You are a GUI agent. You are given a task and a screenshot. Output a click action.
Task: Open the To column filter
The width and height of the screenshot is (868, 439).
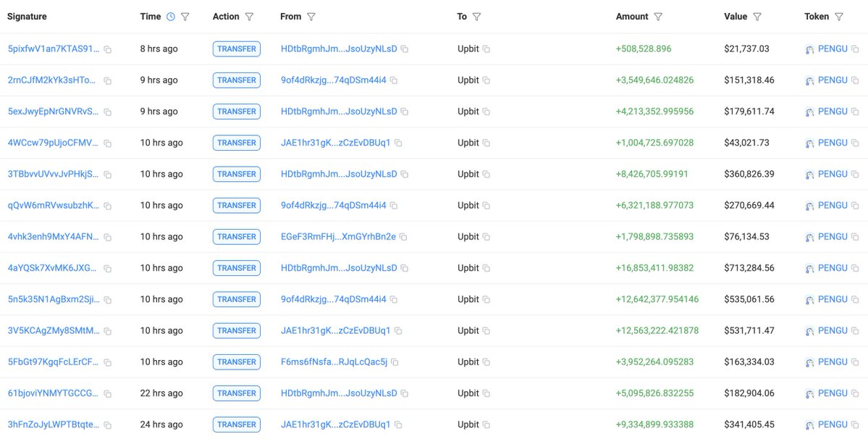(476, 17)
